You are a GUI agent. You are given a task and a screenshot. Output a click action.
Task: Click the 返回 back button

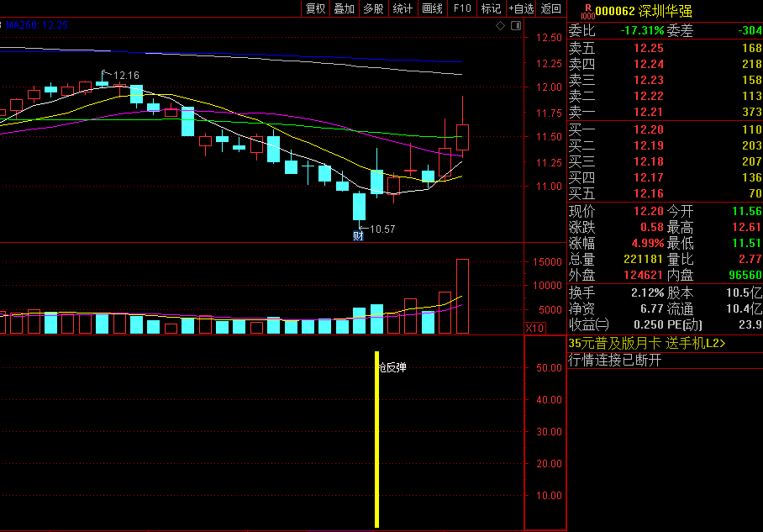[551, 8]
